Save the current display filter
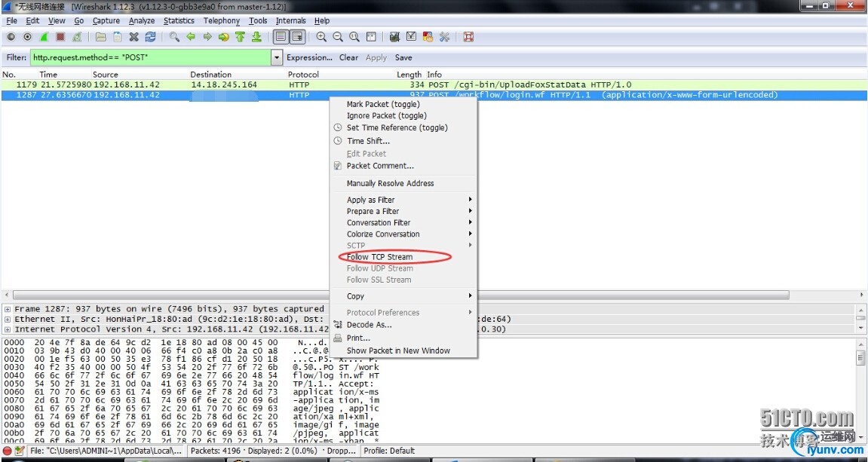This screenshot has width=868, height=462. [x=403, y=57]
